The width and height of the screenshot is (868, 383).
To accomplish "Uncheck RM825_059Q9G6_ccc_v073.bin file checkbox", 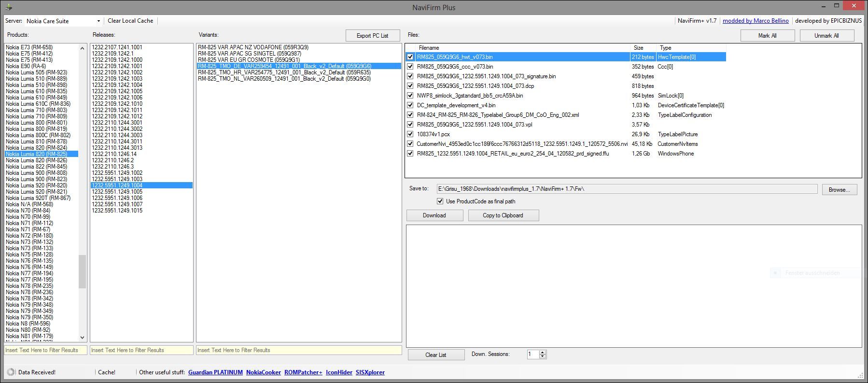I will [410, 67].
